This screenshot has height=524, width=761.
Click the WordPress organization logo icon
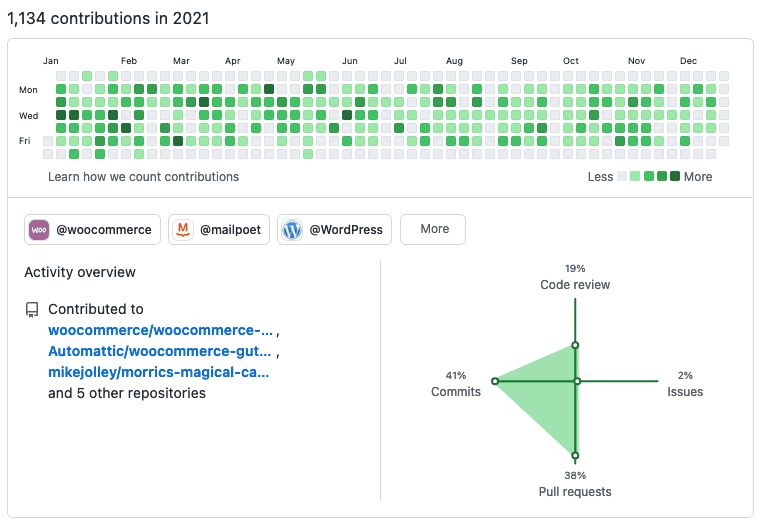coord(292,230)
